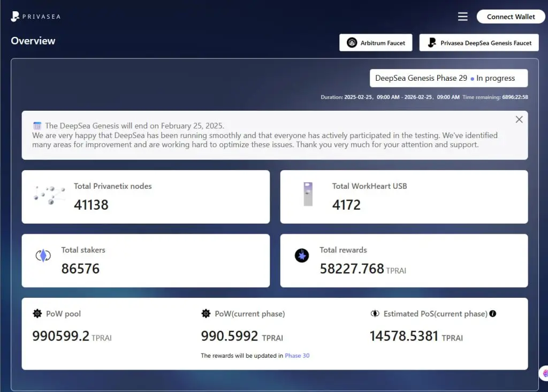
Task: Click the Total Privanetix nodes count 41138
Action: pos(91,205)
